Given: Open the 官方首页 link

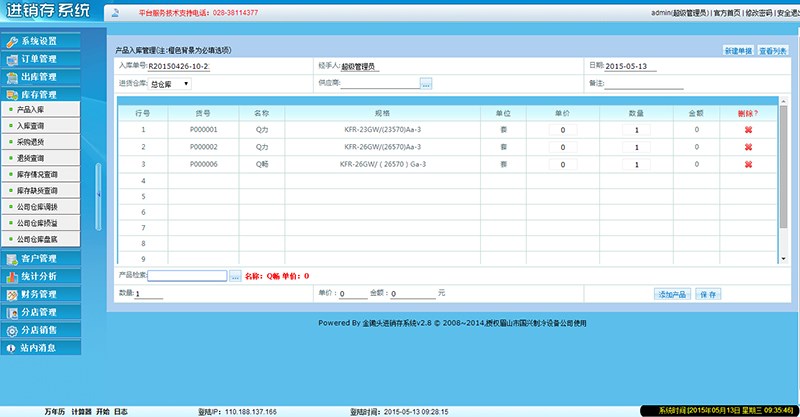Looking at the screenshot, I should tap(727, 13).
